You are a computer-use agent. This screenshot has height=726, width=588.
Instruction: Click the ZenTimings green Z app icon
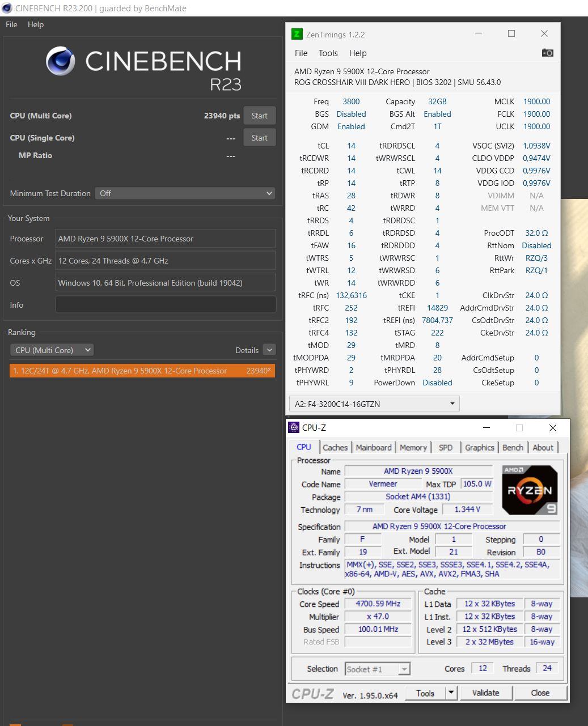point(297,34)
